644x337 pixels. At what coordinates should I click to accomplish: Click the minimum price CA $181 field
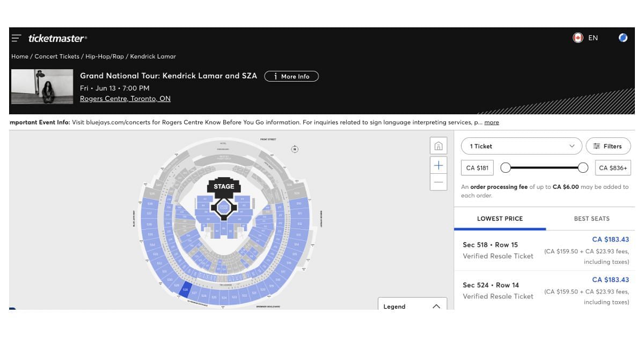coord(477,168)
